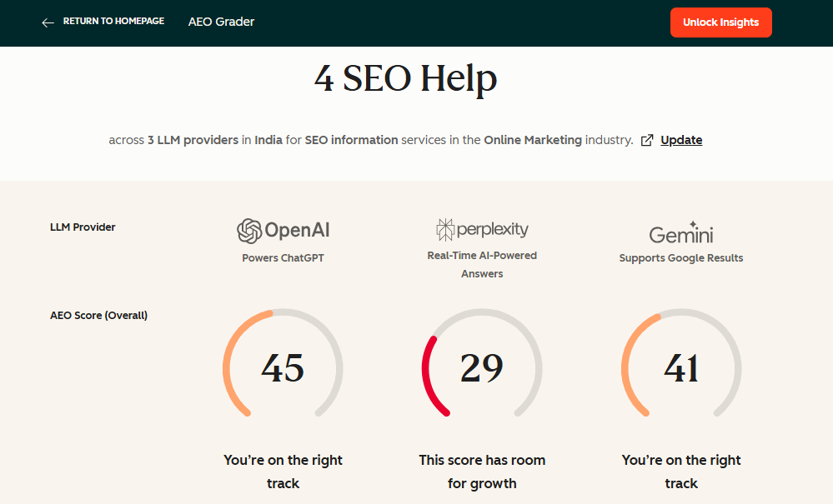Open the Update link
The width and height of the screenshot is (833, 504).
coord(681,139)
